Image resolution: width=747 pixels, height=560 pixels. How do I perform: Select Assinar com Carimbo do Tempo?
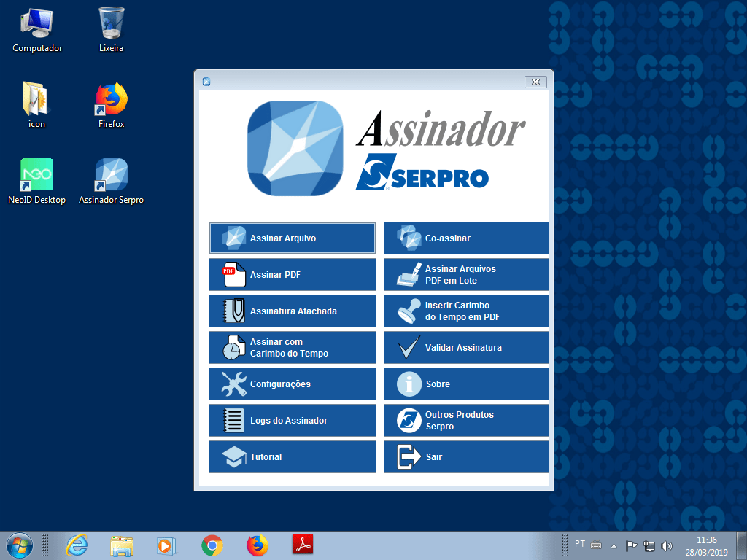tap(292, 348)
